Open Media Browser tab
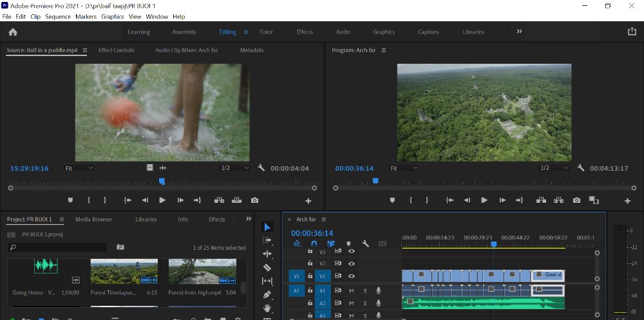The width and height of the screenshot is (644, 320). [x=93, y=220]
